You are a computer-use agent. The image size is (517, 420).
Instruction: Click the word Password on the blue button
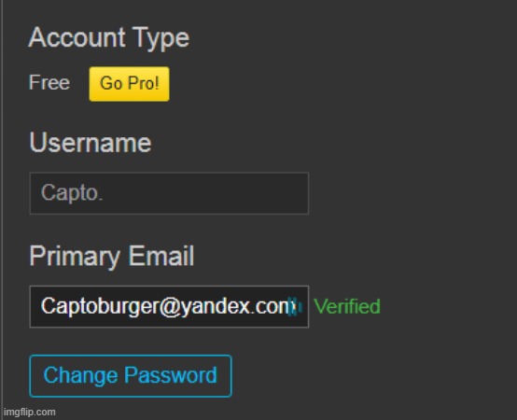pos(171,375)
